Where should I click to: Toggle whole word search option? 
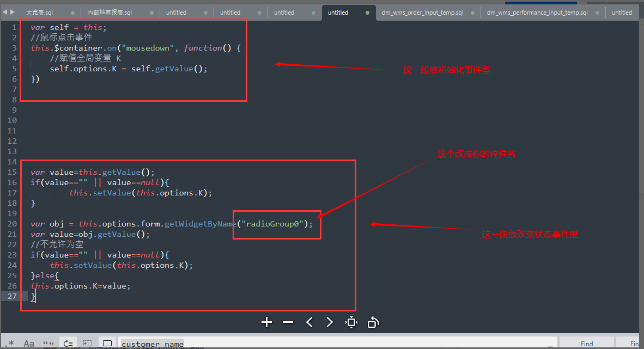pyautogui.click(x=48, y=344)
